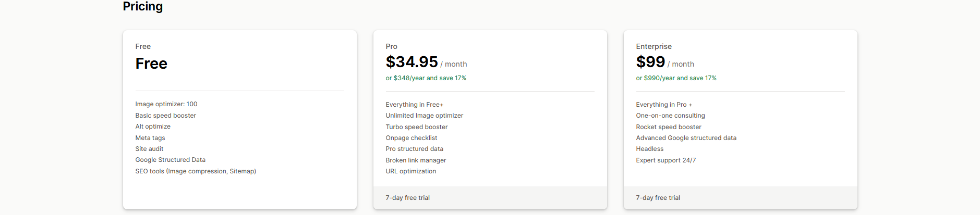Screen dimensions: 980x215
Task: Click the Pricing section heading
Action: 142,6
